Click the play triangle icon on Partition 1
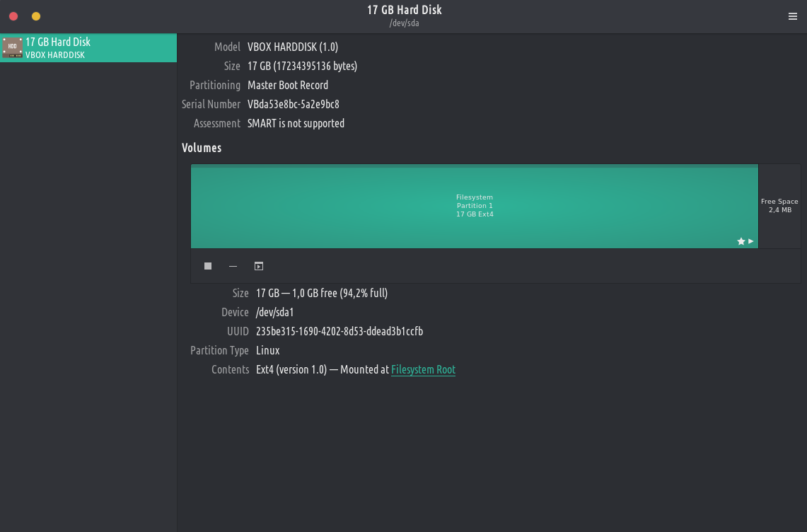 click(750, 241)
